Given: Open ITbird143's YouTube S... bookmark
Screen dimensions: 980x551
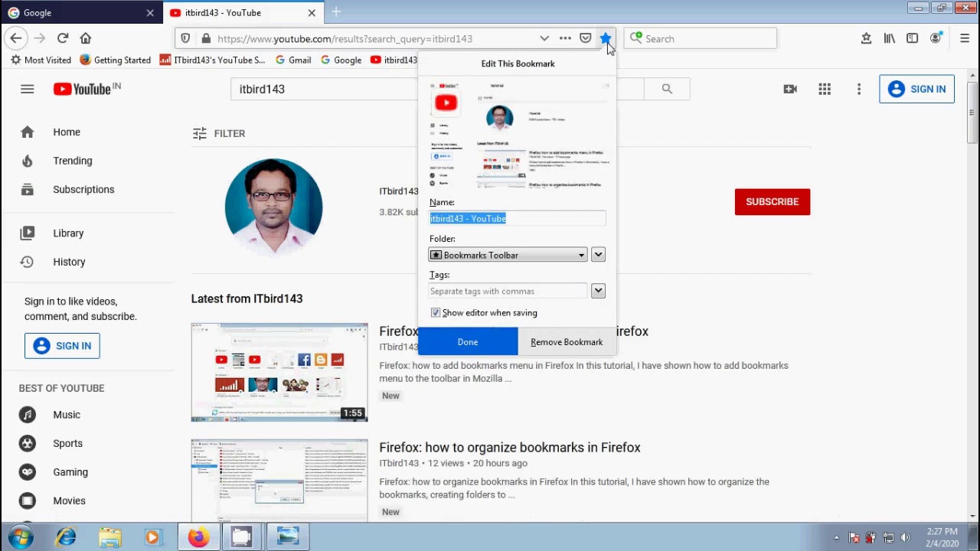Looking at the screenshot, I should [x=212, y=60].
